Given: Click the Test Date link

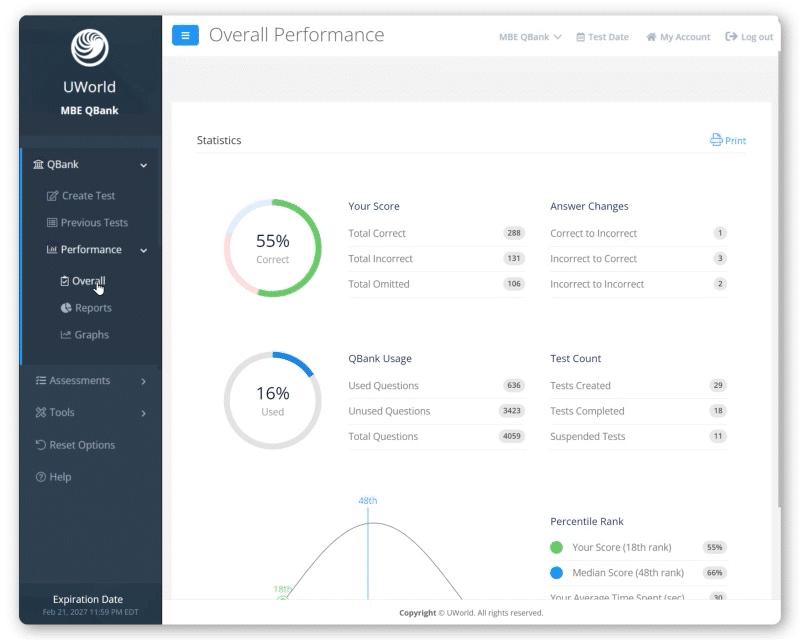Looking at the screenshot, I should point(602,37).
